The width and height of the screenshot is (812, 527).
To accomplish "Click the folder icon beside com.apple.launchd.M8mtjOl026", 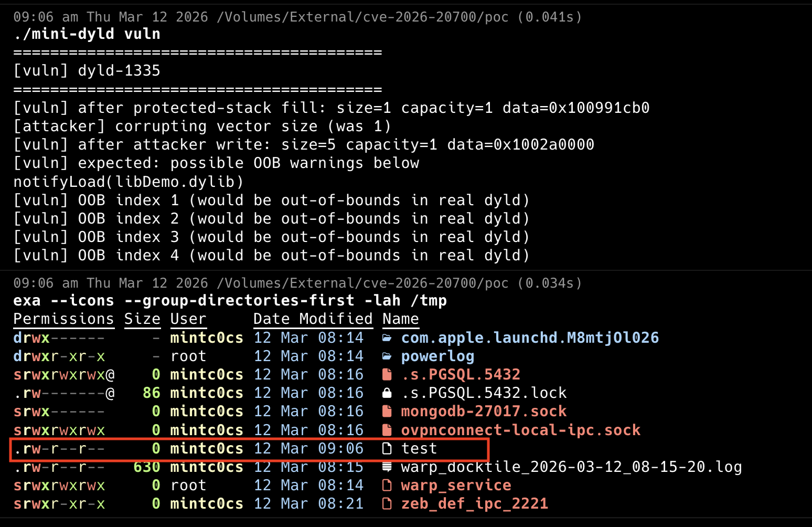I will [387, 338].
